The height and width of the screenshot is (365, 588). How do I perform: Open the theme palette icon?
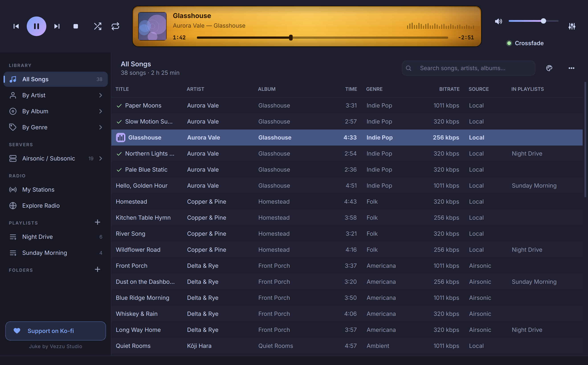pyautogui.click(x=549, y=68)
